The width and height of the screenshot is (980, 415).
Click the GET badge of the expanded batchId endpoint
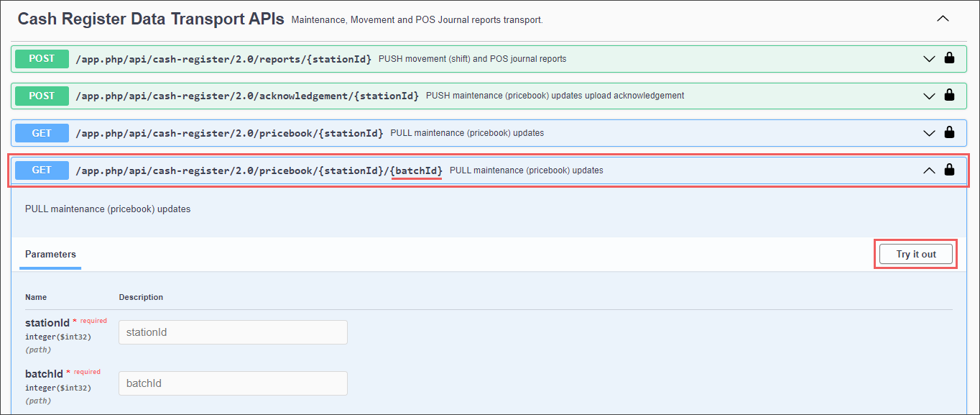[42, 170]
